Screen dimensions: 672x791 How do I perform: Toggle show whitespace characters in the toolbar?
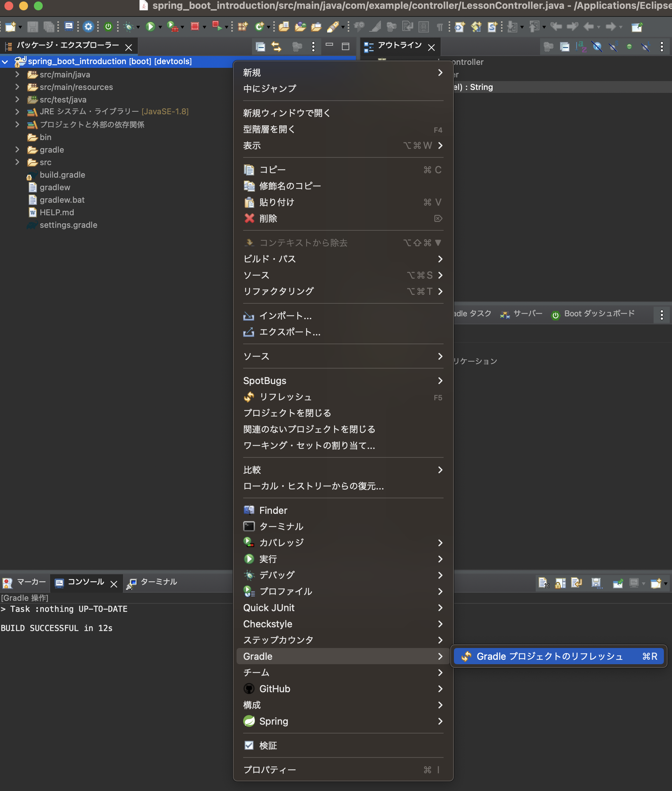point(440,27)
